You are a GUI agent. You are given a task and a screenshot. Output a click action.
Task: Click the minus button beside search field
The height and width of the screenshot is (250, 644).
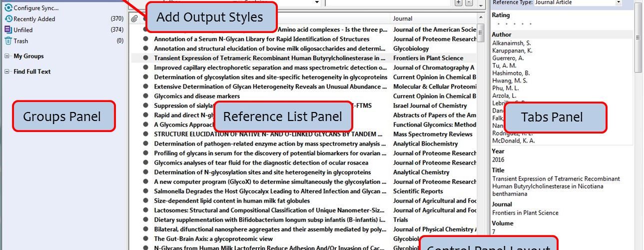click(469, 2)
